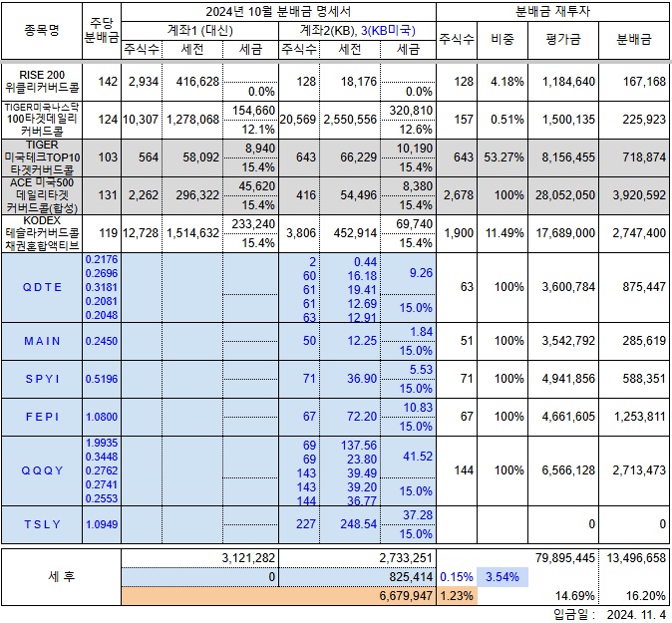Image resolution: width=672 pixels, height=623 pixels.
Task: Select the 계좌1 (대신) header cell
Action: pyautogui.click(x=199, y=31)
